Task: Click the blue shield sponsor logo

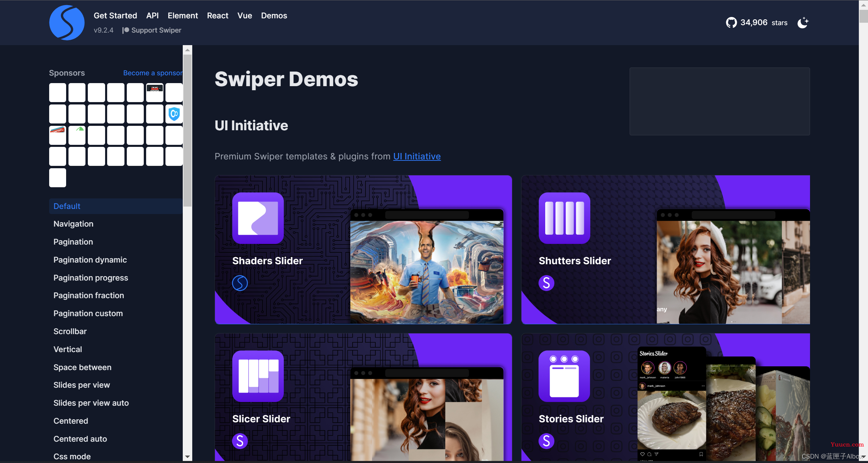Action: 174,114
